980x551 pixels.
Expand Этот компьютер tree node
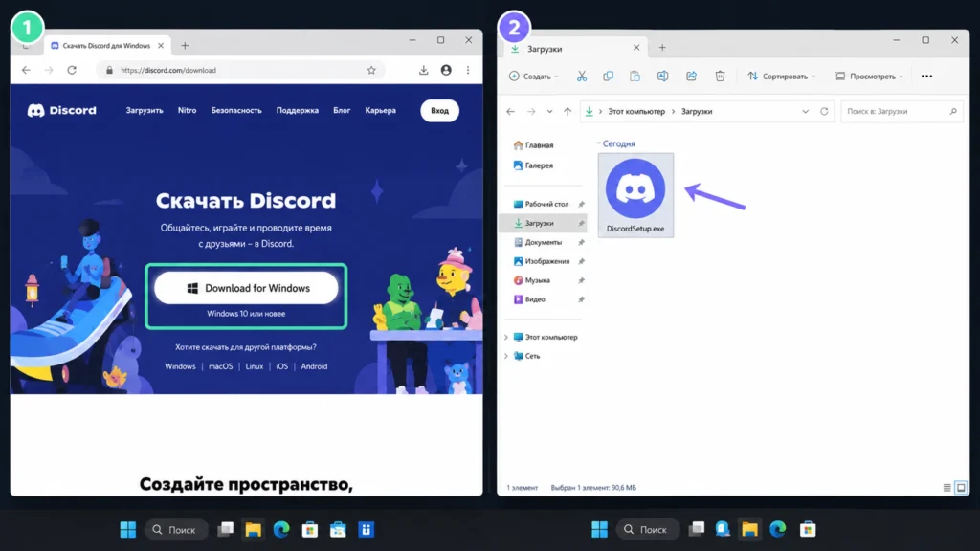tap(506, 338)
